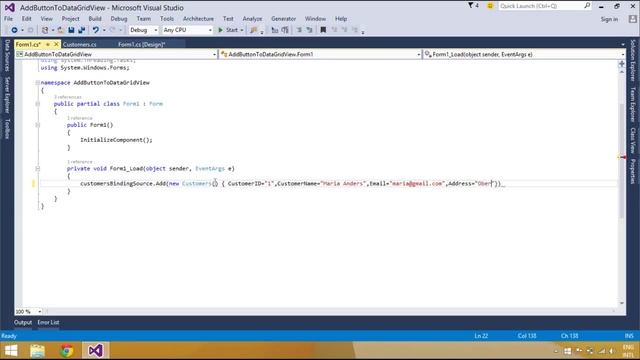Click the Redo arrow icon
This screenshot has height=360, width=640.
112,30
